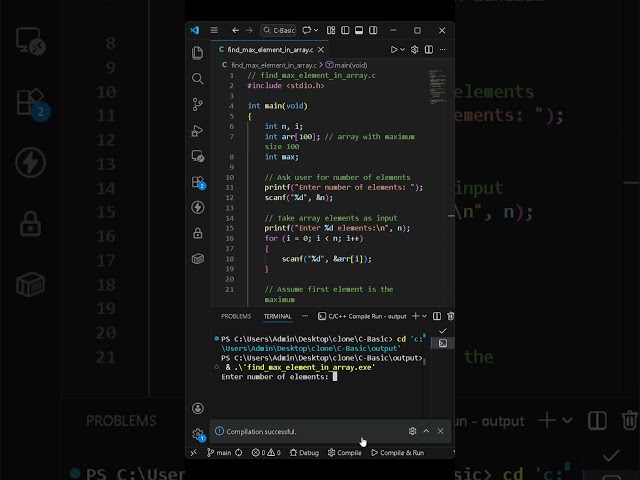Click Debug in the status bar
The image size is (640, 480).
304,452
